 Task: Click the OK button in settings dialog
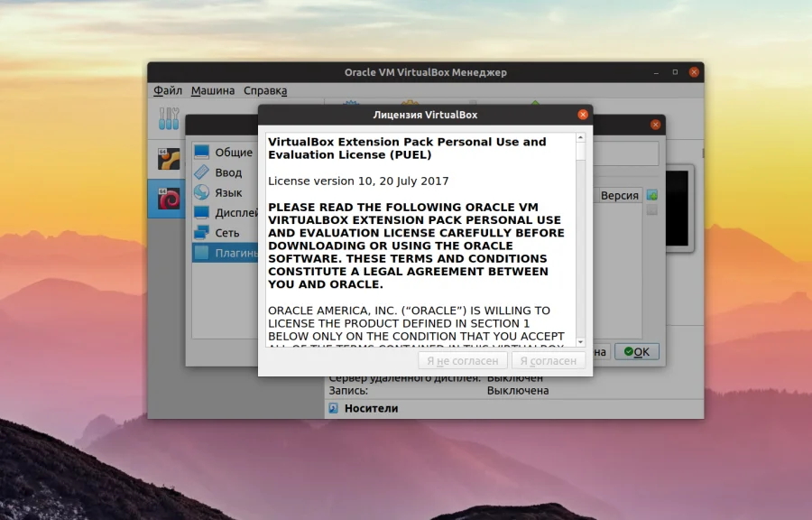coord(637,351)
